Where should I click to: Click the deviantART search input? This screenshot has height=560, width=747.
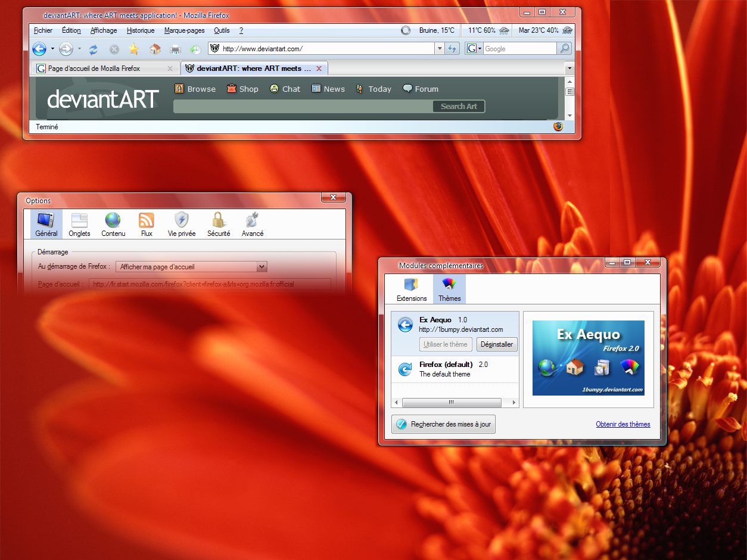pyautogui.click(x=303, y=106)
